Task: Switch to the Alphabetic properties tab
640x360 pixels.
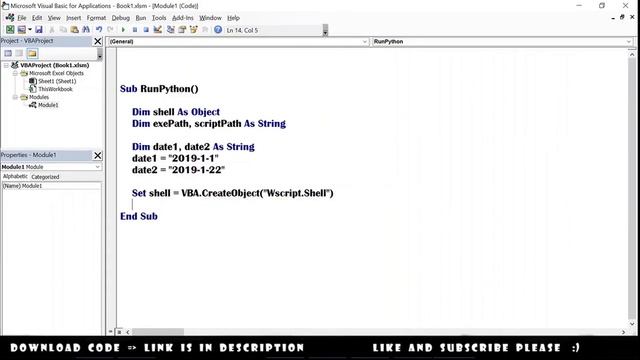Action: coord(15,176)
